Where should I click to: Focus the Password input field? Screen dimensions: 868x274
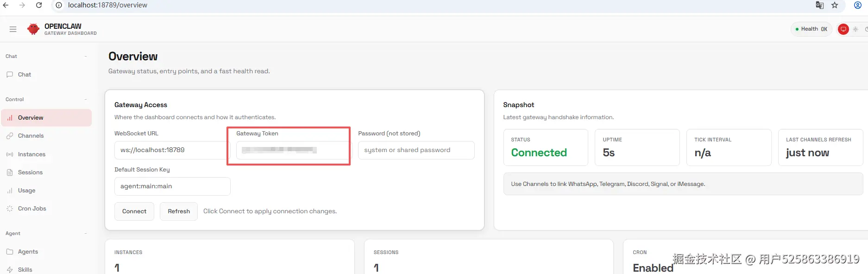tap(416, 150)
